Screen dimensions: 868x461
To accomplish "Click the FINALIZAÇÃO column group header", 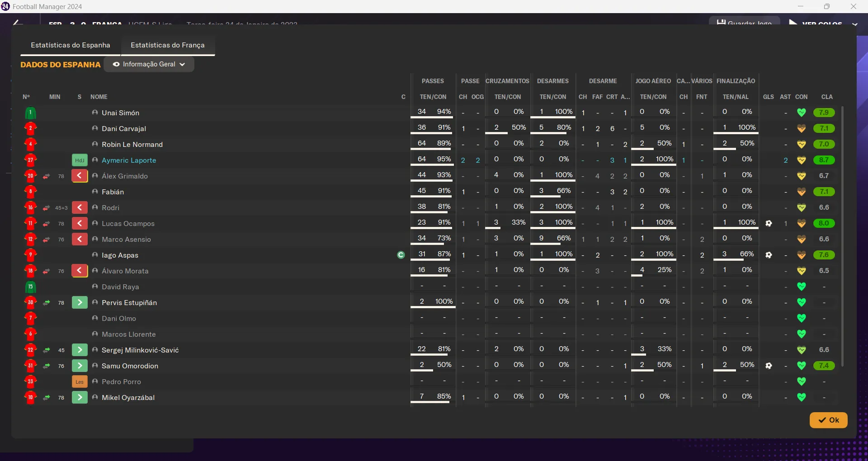I will [736, 81].
